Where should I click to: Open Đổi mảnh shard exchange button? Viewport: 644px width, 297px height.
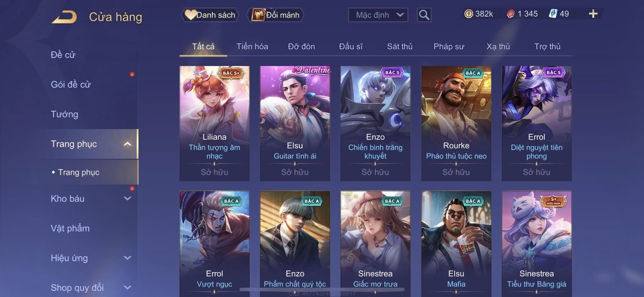[275, 15]
